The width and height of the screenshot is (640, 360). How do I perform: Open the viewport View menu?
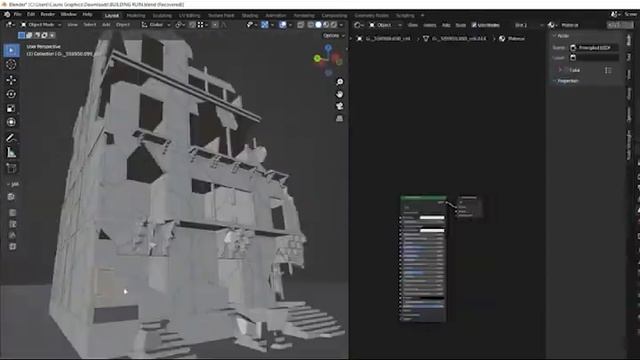[72, 25]
